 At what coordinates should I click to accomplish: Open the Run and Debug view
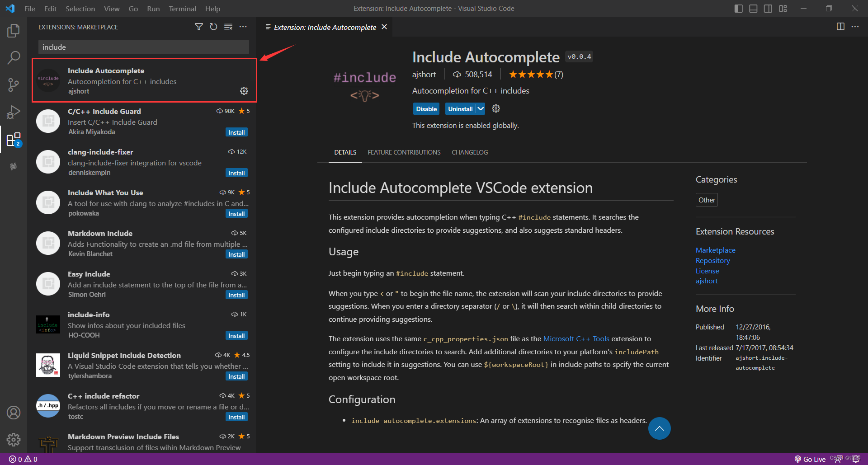pos(14,112)
